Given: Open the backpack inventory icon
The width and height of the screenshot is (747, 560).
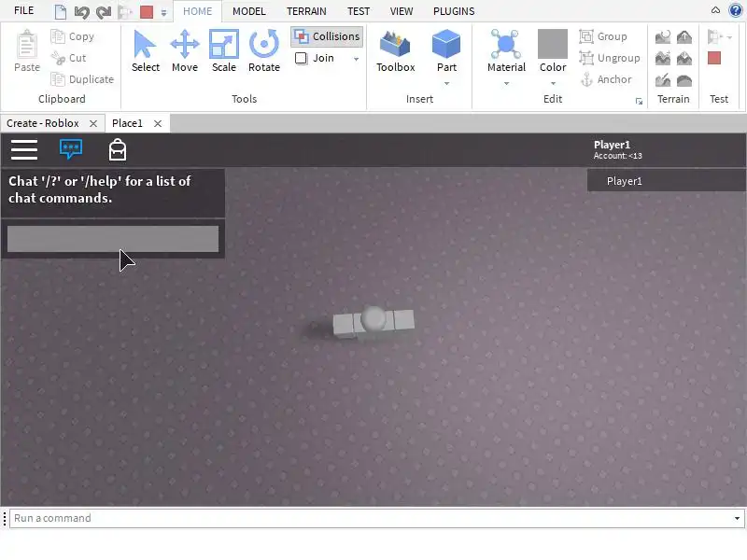Looking at the screenshot, I should coord(118,149).
